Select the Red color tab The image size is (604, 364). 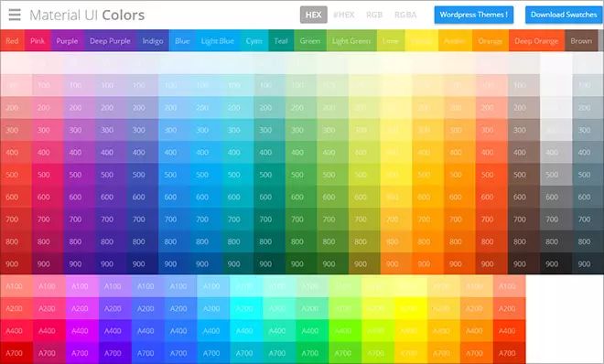point(12,41)
